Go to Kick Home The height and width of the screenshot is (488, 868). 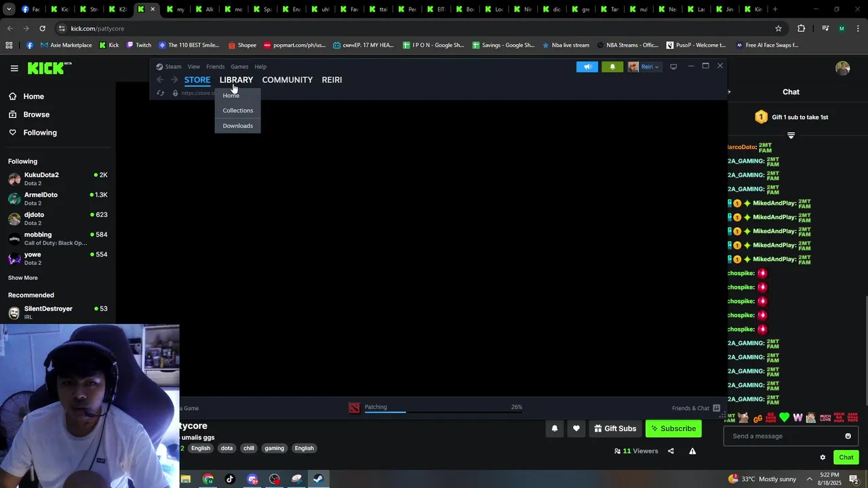coord(26,96)
